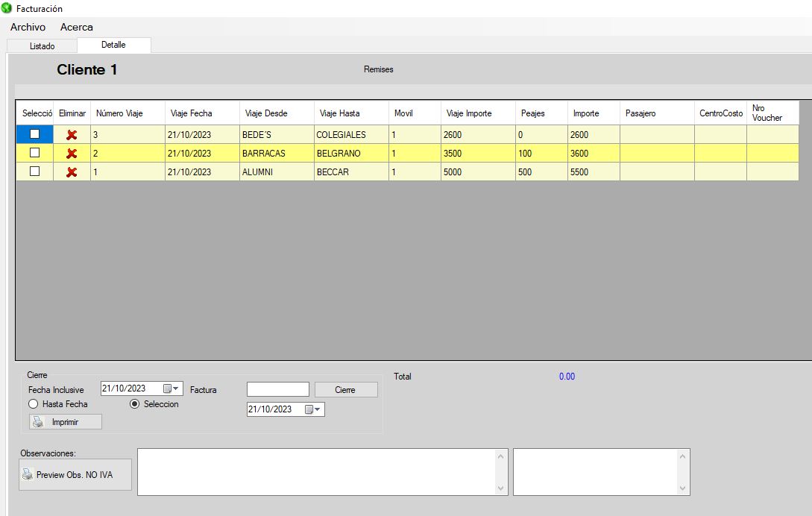Choose the Hasta Fecha radio option

click(x=33, y=403)
